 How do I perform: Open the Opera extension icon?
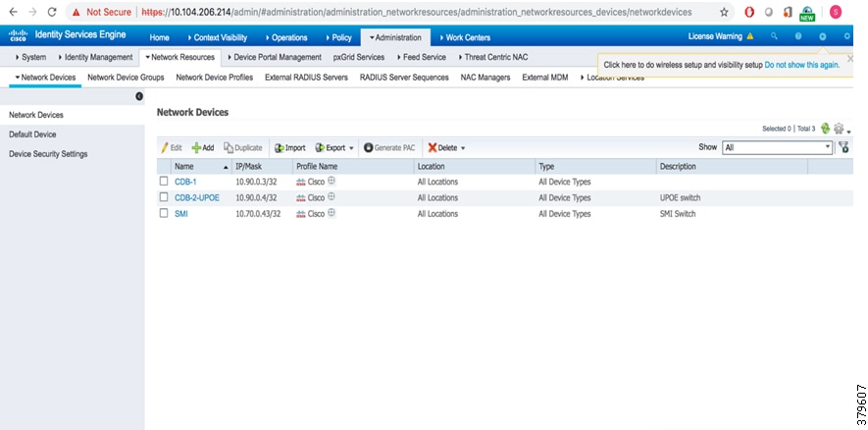tap(749, 12)
